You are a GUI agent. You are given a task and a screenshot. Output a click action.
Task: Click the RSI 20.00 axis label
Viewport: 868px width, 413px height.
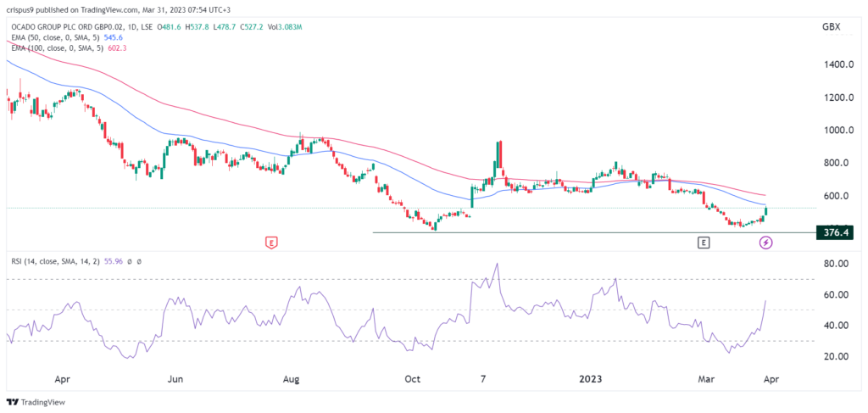pyautogui.click(x=837, y=356)
